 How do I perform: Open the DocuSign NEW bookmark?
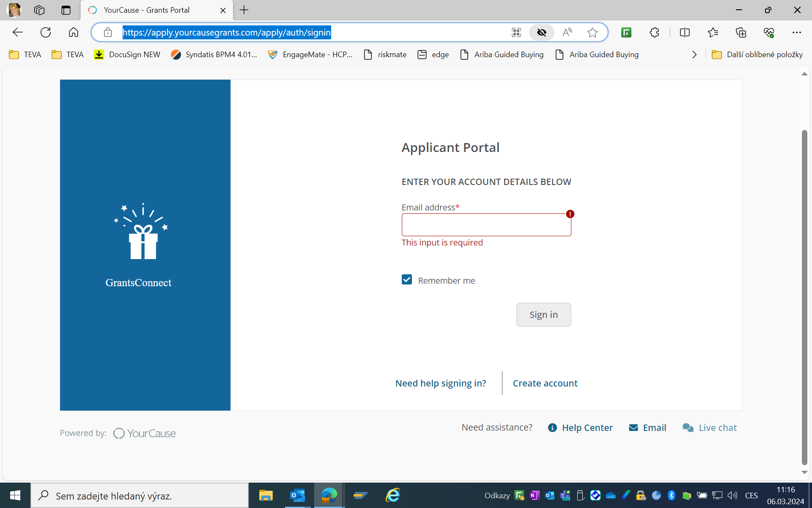coord(127,55)
